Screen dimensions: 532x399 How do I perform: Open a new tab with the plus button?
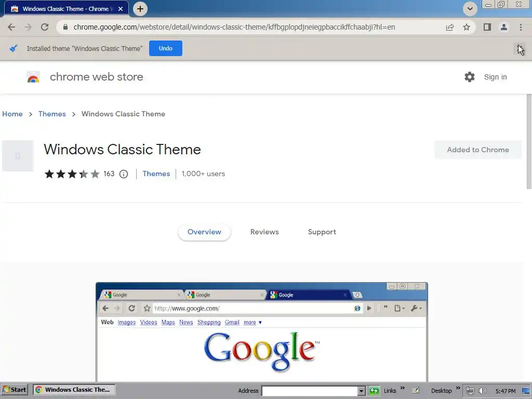click(x=140, y=9)
